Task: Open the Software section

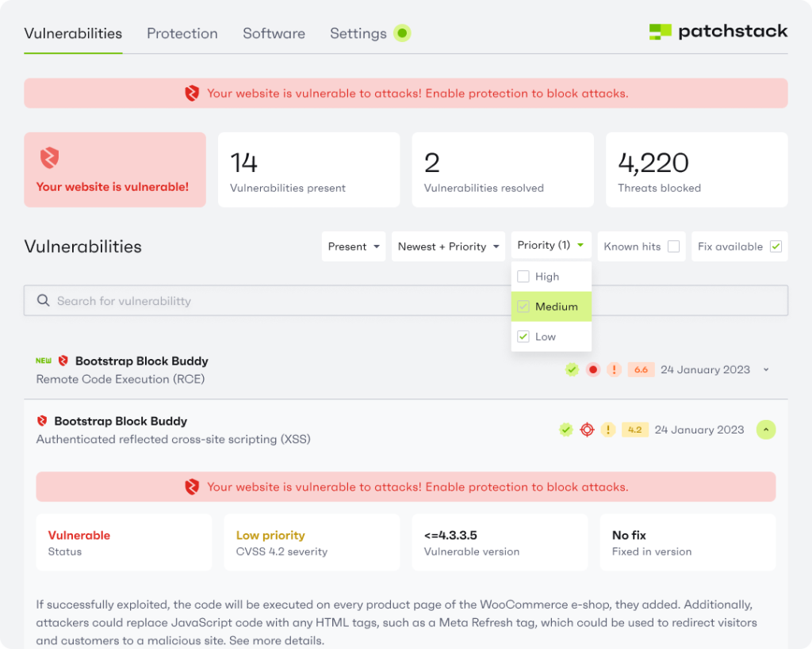Action: [274, 33]
